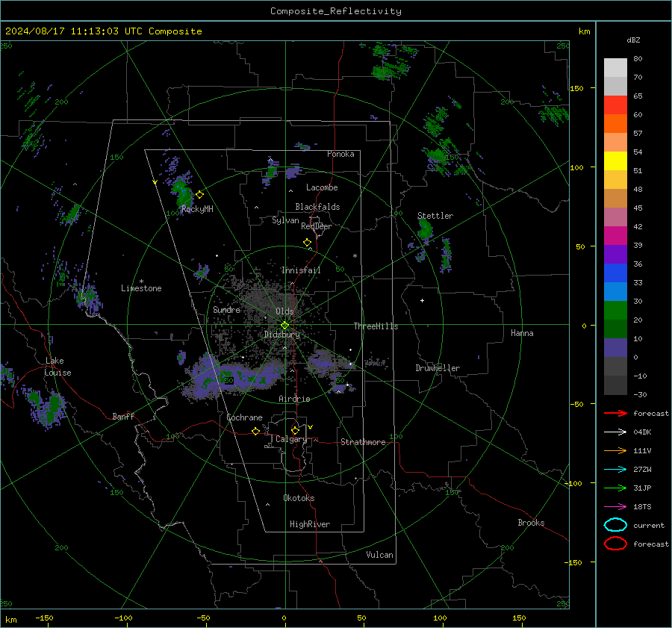Click the magenta 18TS arrow icon

(x=615, y=507)
